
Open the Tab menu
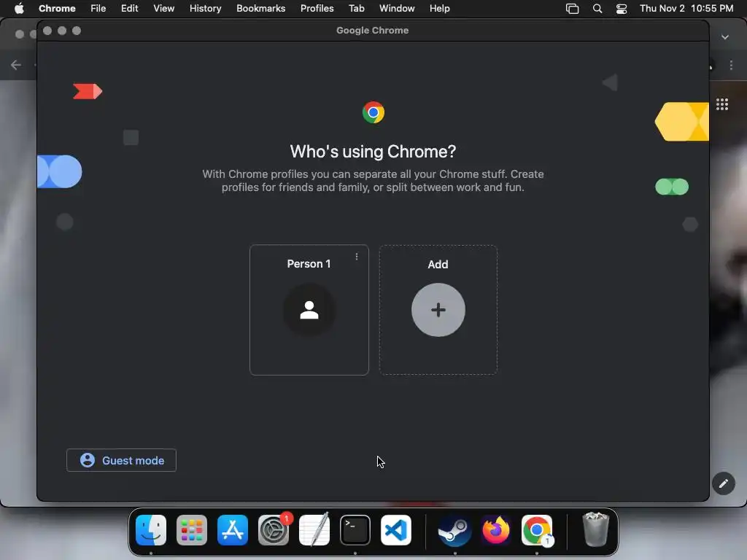point(356,8)
